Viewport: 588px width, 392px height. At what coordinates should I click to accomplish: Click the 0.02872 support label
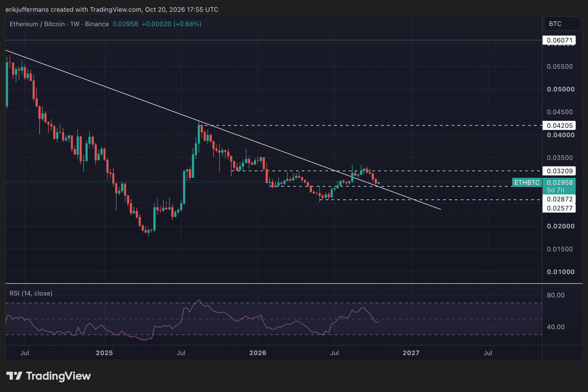[x=559, y=199]
